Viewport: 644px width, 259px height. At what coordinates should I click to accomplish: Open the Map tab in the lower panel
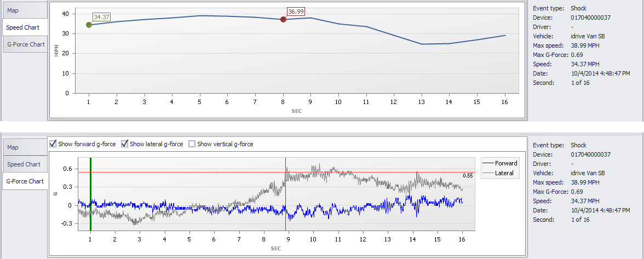coord(24,147)
